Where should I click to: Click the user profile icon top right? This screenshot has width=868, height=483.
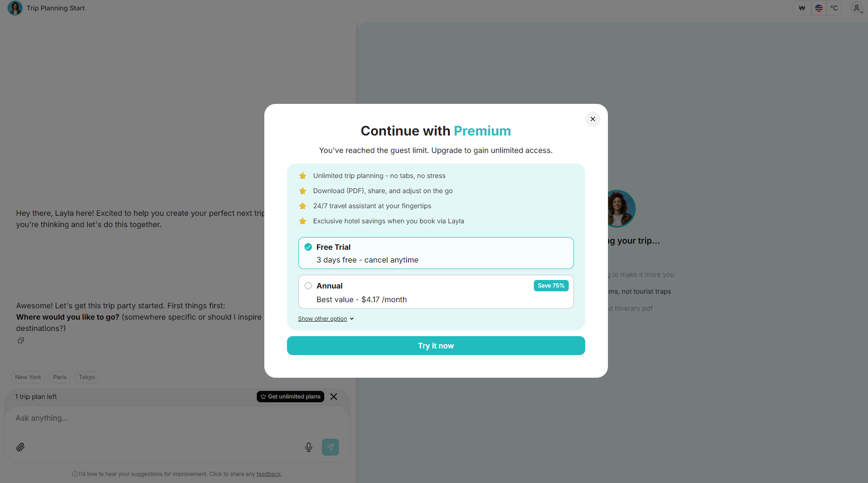pyautogui.click(x=856, y=8)
